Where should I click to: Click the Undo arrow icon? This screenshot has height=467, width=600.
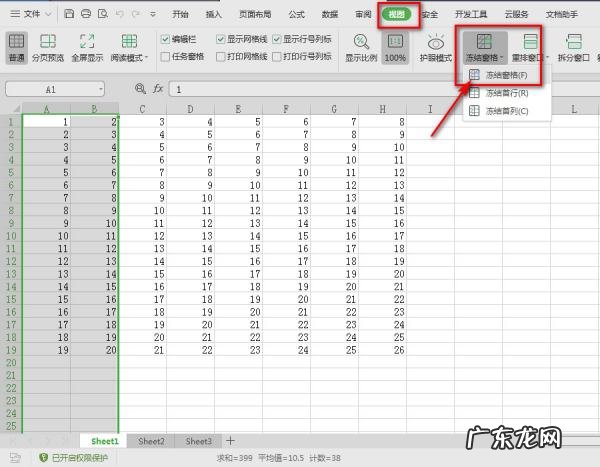[120, 14]
